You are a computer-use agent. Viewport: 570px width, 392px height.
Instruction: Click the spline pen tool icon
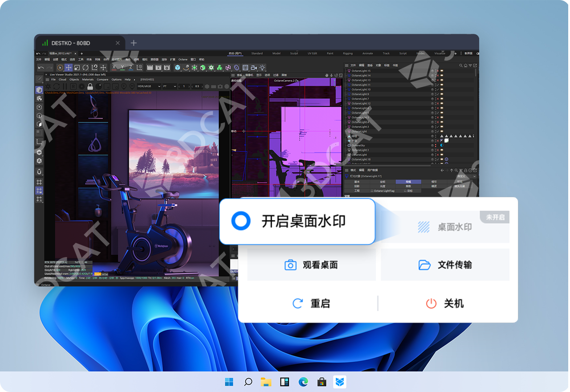pyautogui.click(x=186, y=67)
